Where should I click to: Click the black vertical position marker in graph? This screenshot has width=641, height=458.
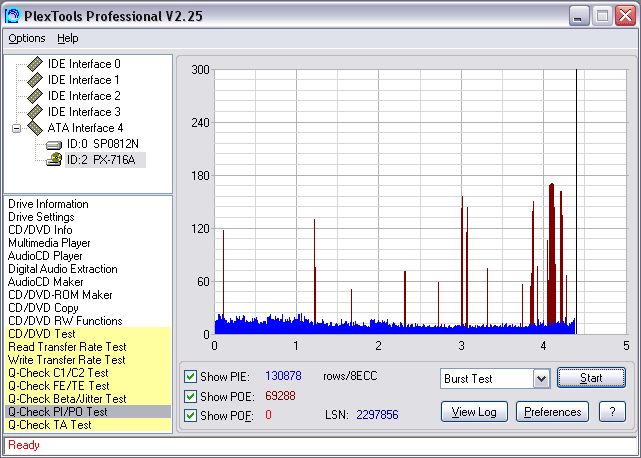[x=576, y=202]
